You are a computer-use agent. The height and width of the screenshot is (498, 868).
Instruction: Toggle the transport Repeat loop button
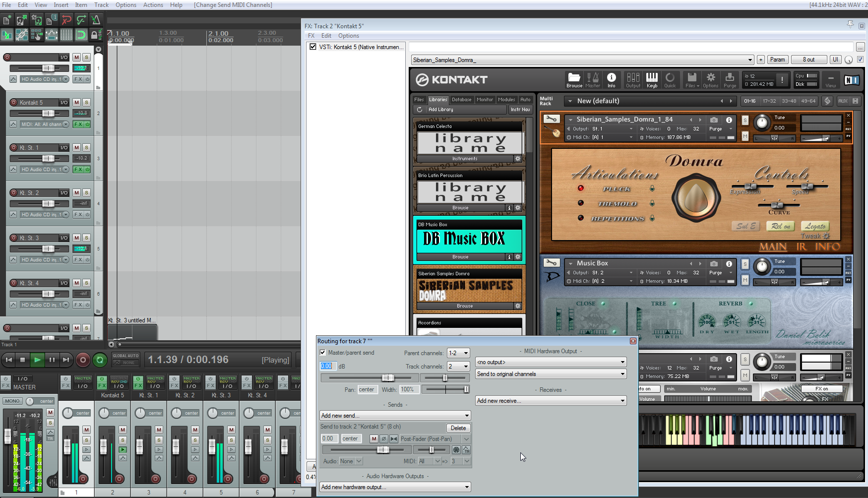click(x=100, y=360)
